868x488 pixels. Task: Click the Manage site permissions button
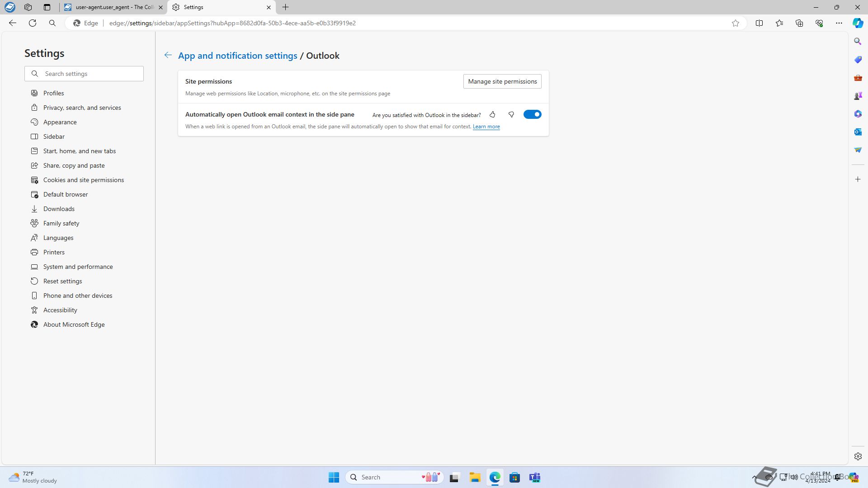[502, 81]
